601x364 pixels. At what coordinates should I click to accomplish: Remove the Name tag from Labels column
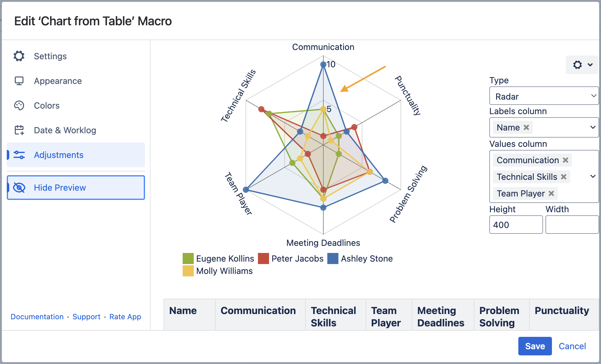click(526, 127)
